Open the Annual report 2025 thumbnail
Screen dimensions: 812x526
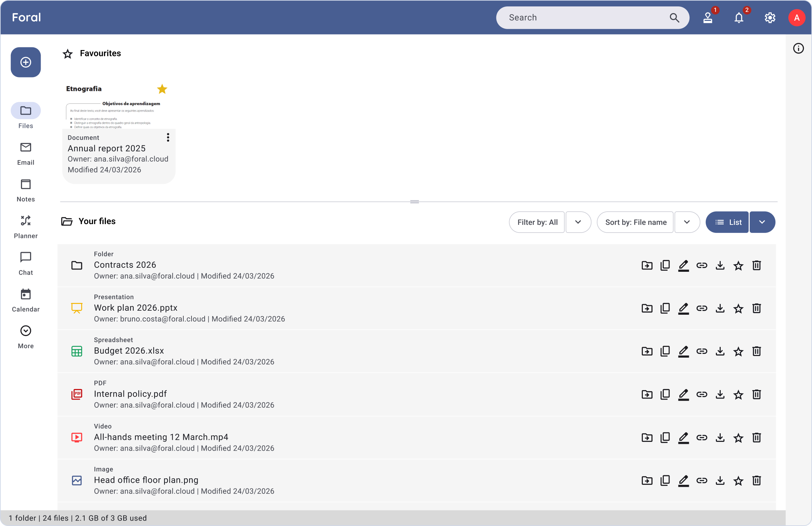[119, 105]
